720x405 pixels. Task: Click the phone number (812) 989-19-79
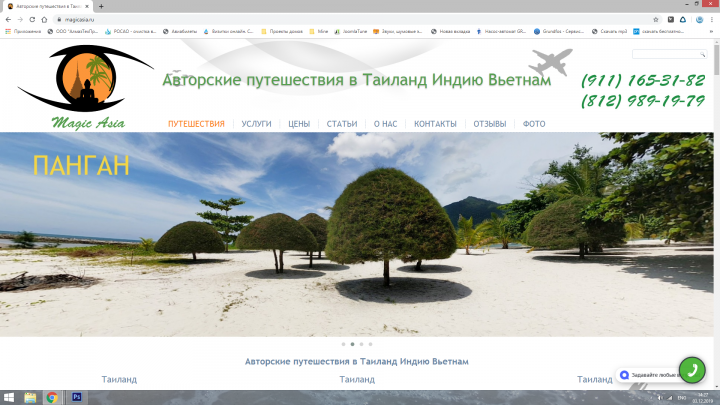(643, 100)
